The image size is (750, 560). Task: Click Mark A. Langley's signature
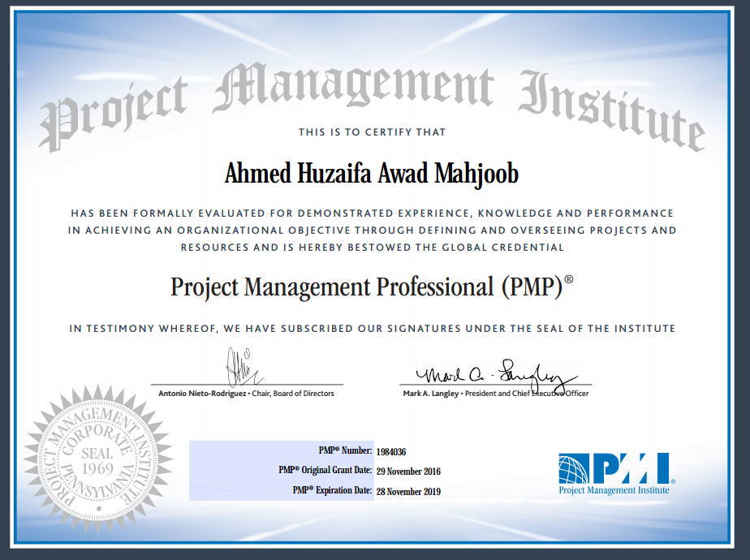pos(497,377)
